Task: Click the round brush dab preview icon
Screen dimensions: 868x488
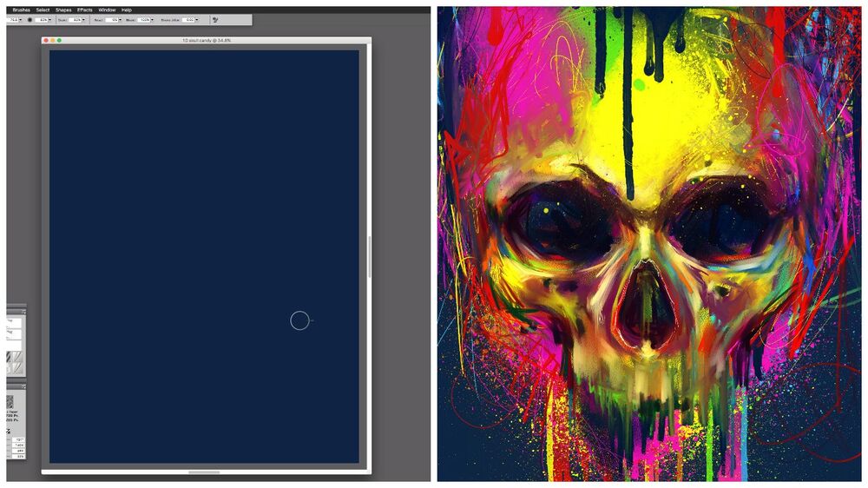Action: [30, 20]
